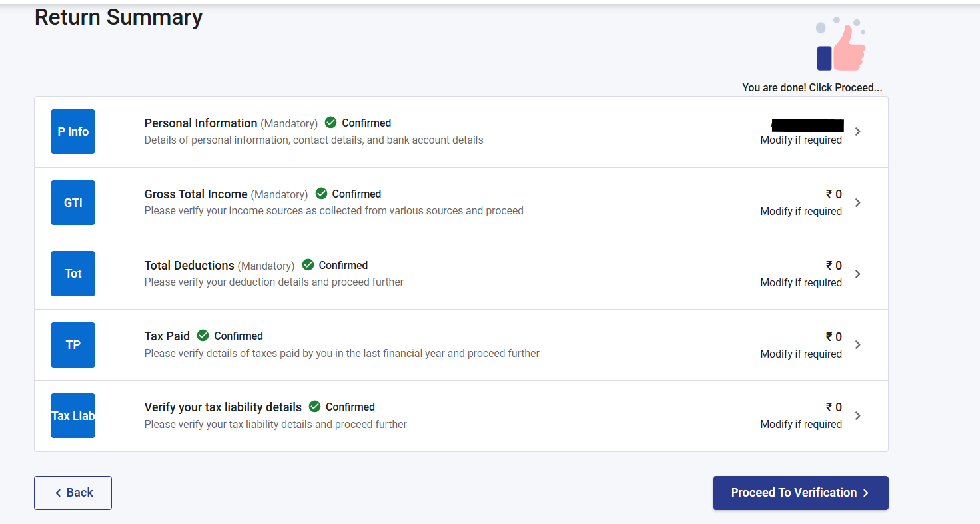980x524 pixels.
Task: Expand the Tax Paid row chevron
Action: pyautogui.click(x=858, y=345)
